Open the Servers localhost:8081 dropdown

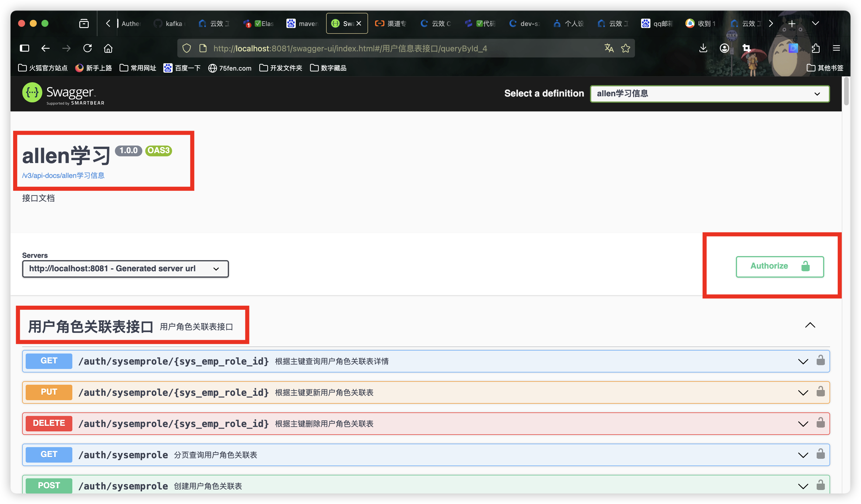click(x=125, y=269)
